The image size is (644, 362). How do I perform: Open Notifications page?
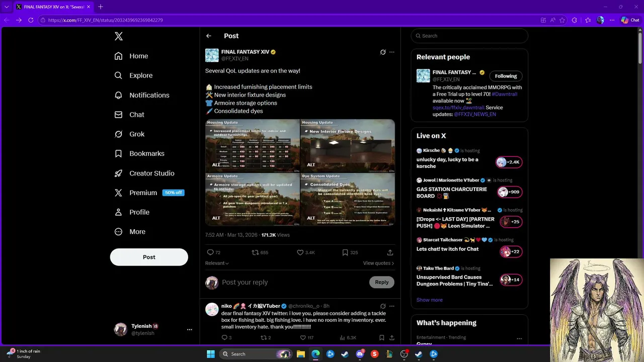[142, 95]
